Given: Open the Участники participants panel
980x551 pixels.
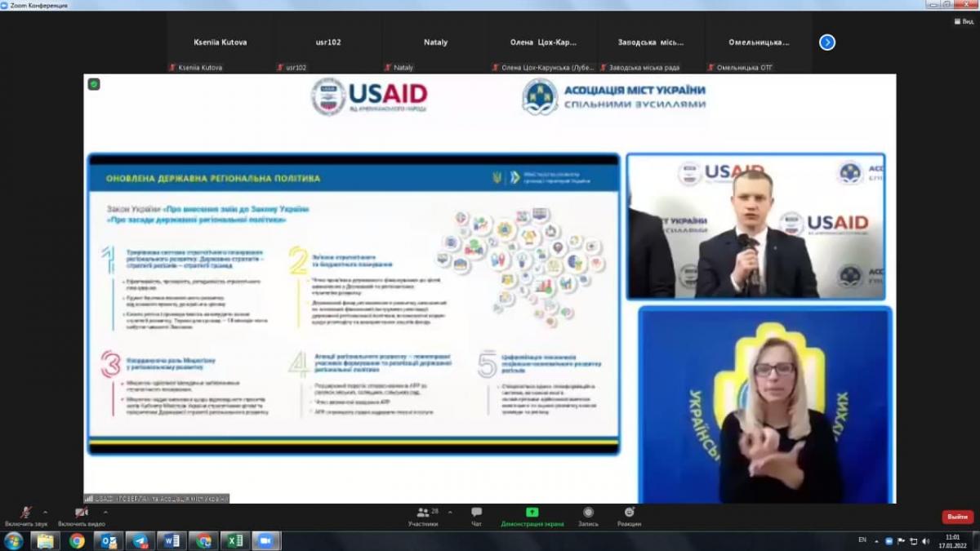Looking at the screenshot, I should tap(423, 513).
